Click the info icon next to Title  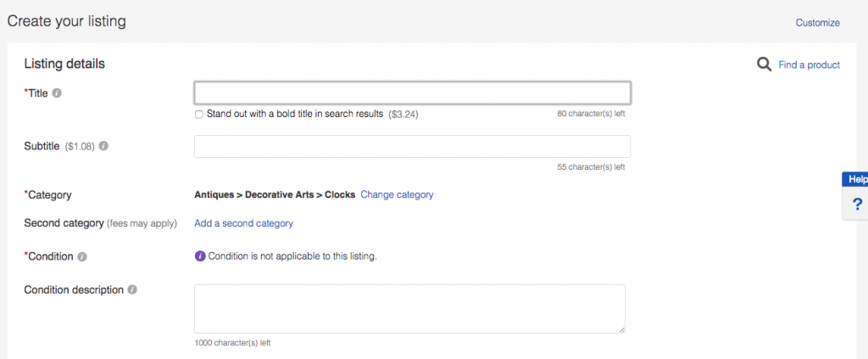click(x=56, y=93)
